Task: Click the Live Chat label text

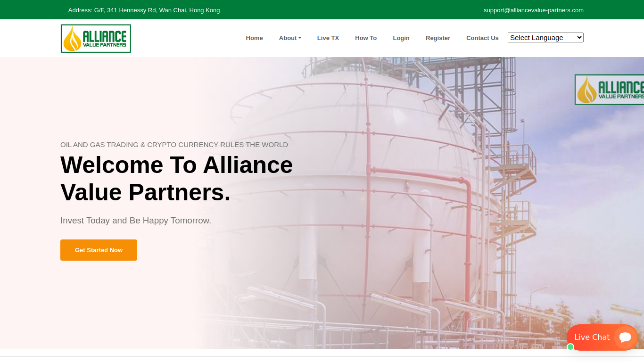Action: (592, 337)
